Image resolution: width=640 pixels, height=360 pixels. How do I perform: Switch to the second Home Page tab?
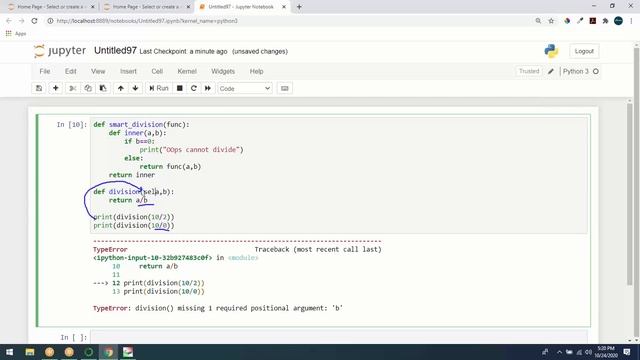(x=147, y=7)
